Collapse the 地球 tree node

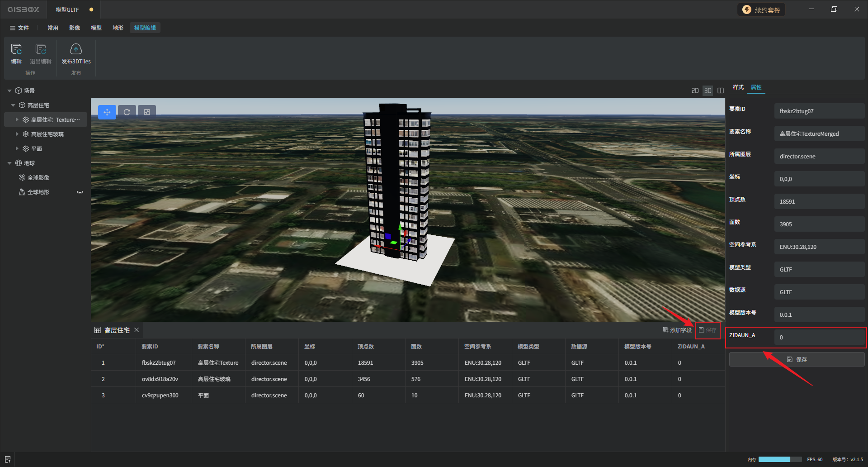point(9,163)
